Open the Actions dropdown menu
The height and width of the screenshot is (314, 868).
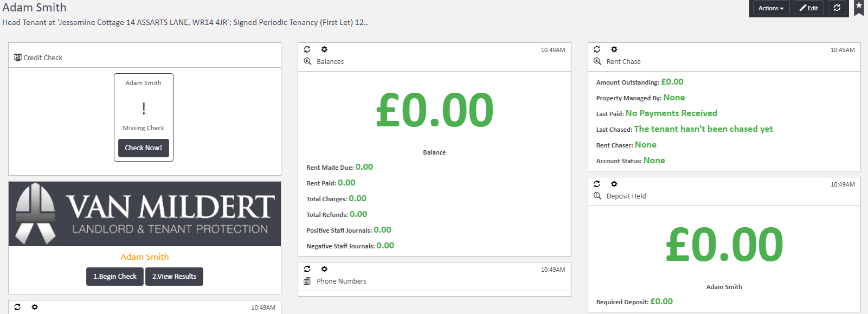coord(770,8)
